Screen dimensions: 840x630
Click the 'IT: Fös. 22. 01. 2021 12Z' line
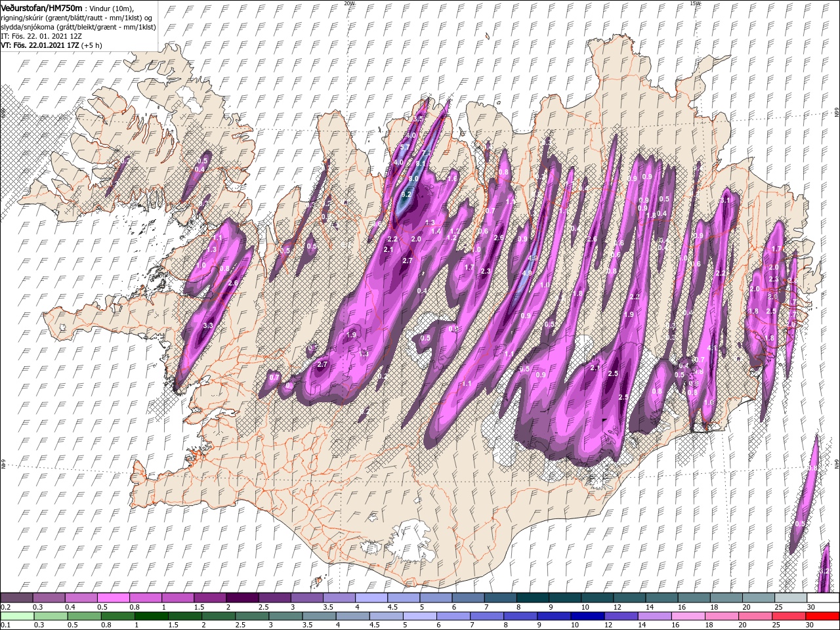41,36
